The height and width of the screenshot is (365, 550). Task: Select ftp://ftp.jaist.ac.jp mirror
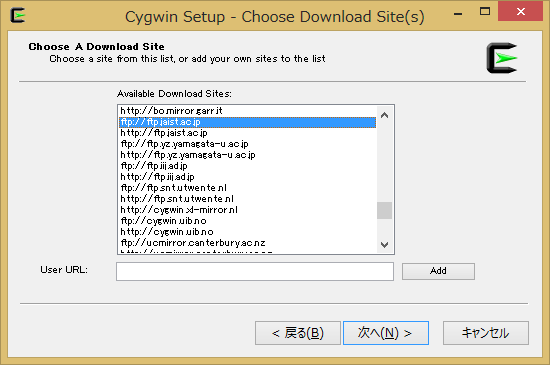coord(248,122)
